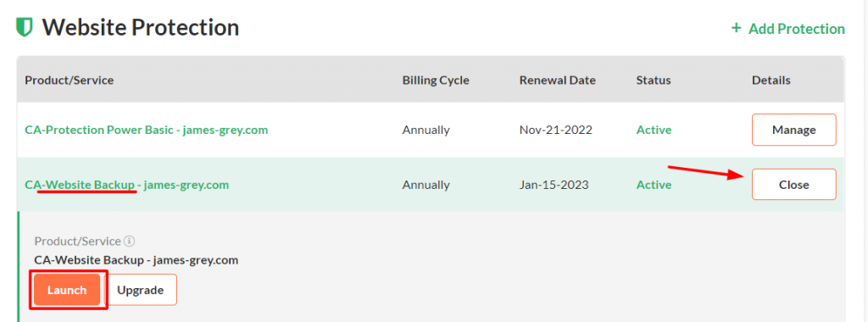The height and width of the screenshot is (322, 868).
Task: Click the Billing Cycle column header
Action: click(x=436, y=80)
